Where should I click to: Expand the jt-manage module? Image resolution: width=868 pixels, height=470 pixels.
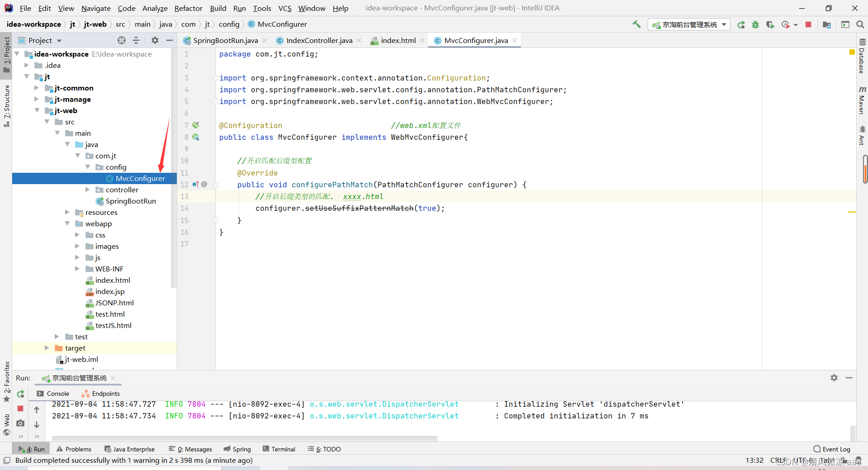[37, 99]
